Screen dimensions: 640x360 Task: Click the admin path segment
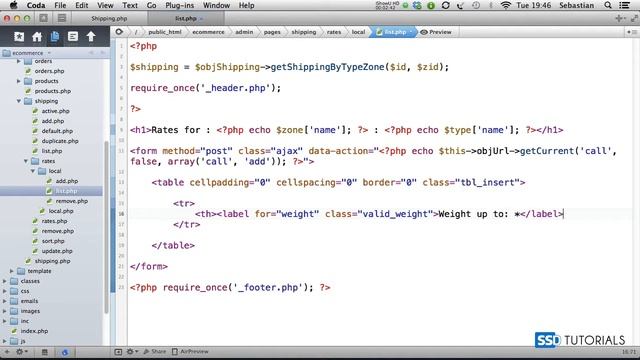point(244,32)
